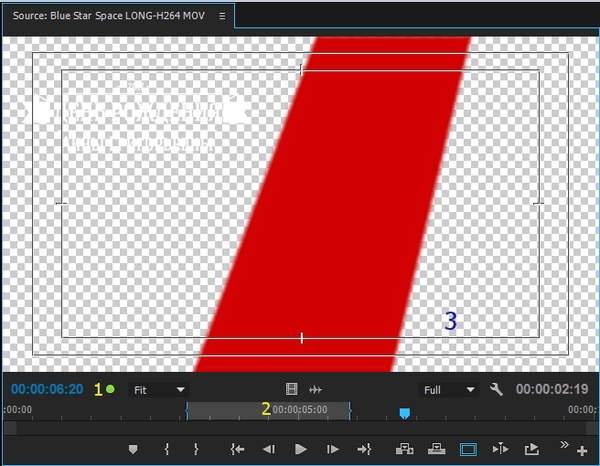Click the Export Frame icon
The width and height of the screenshot is (600, 466).
tap(532, 449)
